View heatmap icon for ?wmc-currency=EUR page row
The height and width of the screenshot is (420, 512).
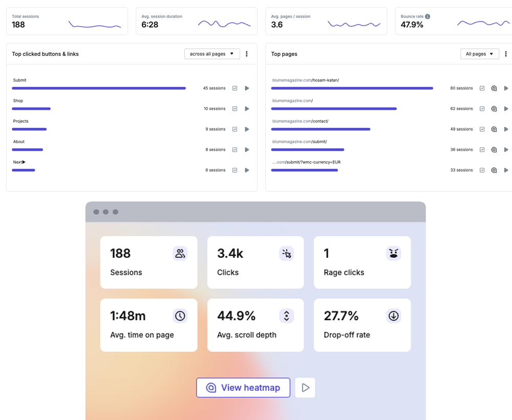coord(494,170)
